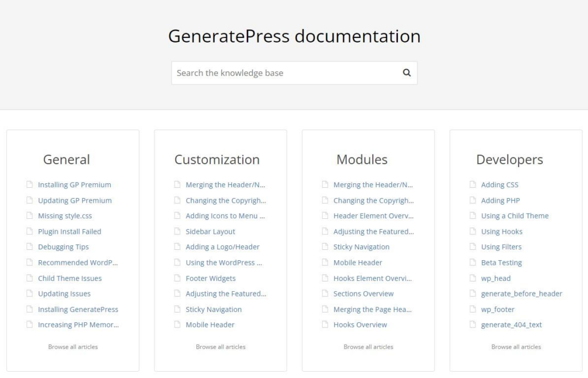Click document icon beside Footer Widgets
The image size is (588, 378).
pyautogui.click(x=177, y=278)
